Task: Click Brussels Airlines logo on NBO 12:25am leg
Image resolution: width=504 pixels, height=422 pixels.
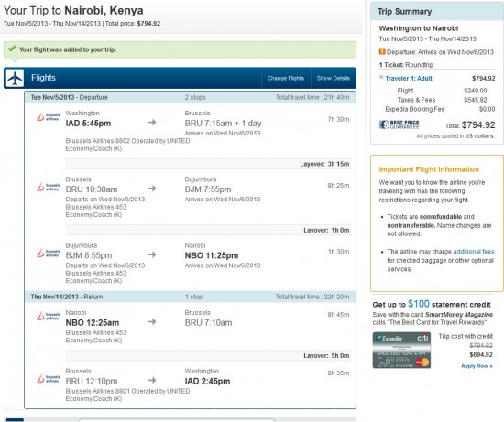Action: (x=49, y=316)
